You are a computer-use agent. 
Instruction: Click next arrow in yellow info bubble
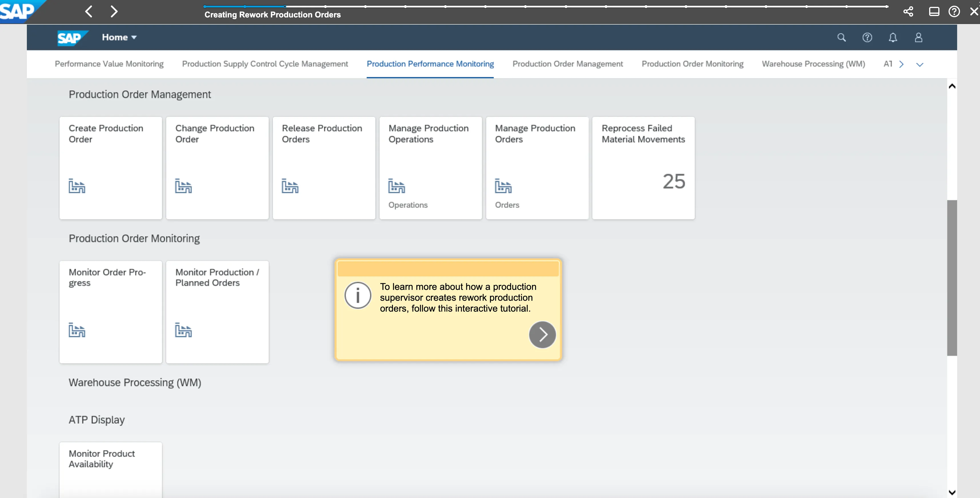[x=542, y=335]
